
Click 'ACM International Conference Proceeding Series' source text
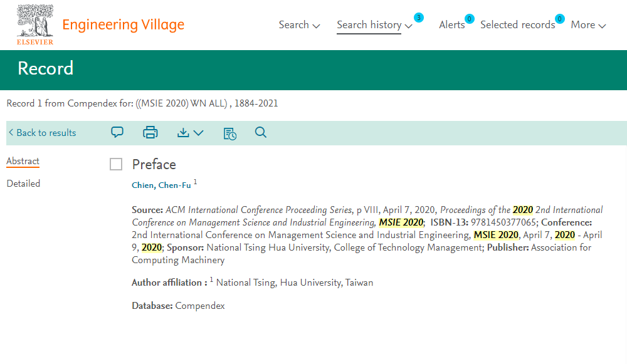(259, 210)
